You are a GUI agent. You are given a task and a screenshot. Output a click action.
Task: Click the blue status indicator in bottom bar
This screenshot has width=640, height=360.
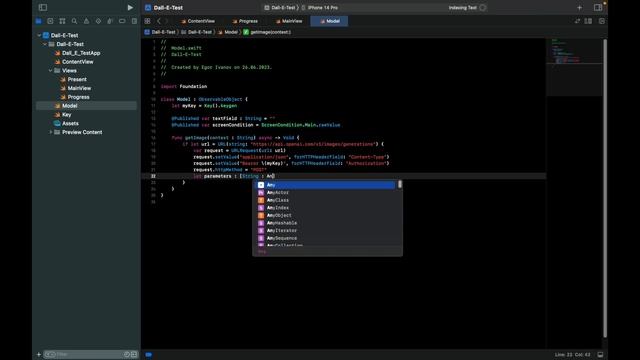[149, 354]
